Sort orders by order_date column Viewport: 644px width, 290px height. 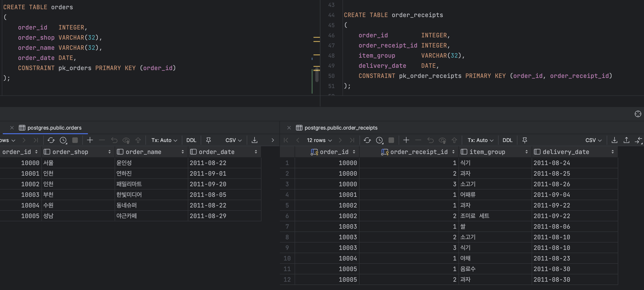[x=256, y=152]
